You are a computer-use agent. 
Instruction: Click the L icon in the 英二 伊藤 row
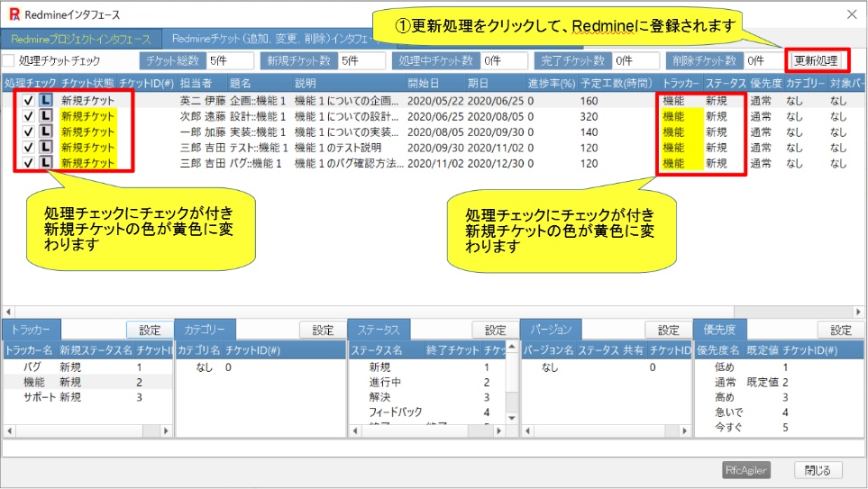[x=45, y=100]
